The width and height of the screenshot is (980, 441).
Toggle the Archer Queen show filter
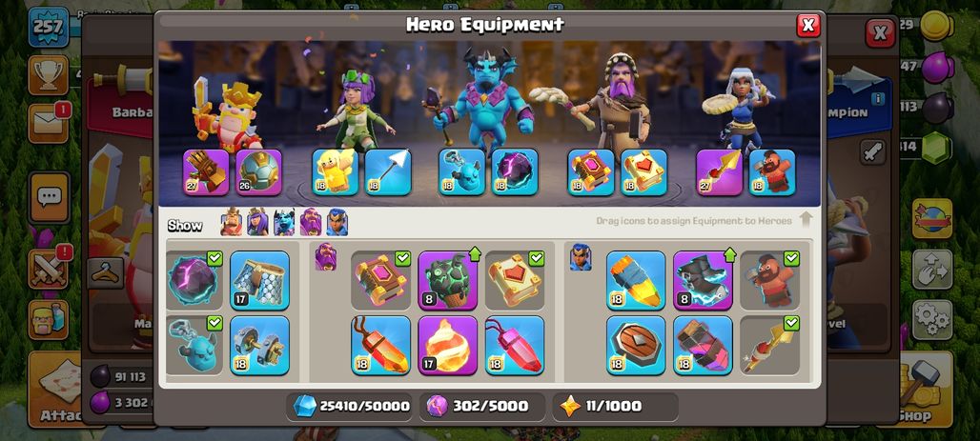pyautogui.click(x=257, y=222)
